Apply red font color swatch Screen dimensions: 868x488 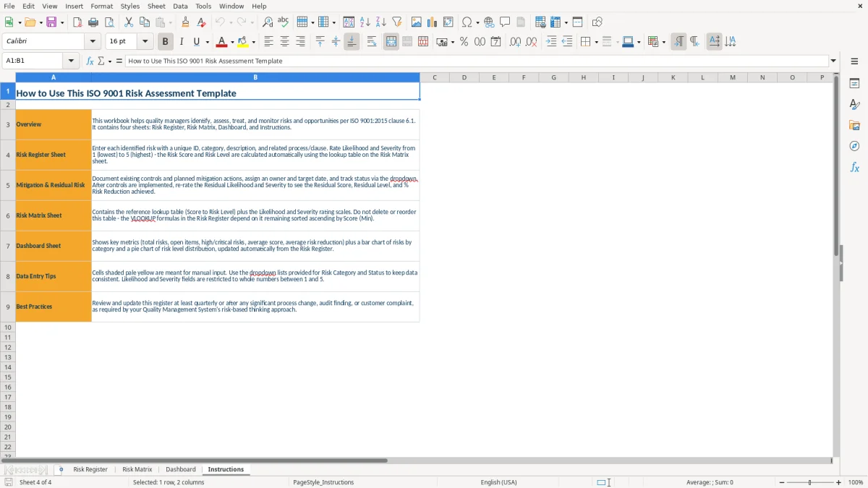coord(222,42)
